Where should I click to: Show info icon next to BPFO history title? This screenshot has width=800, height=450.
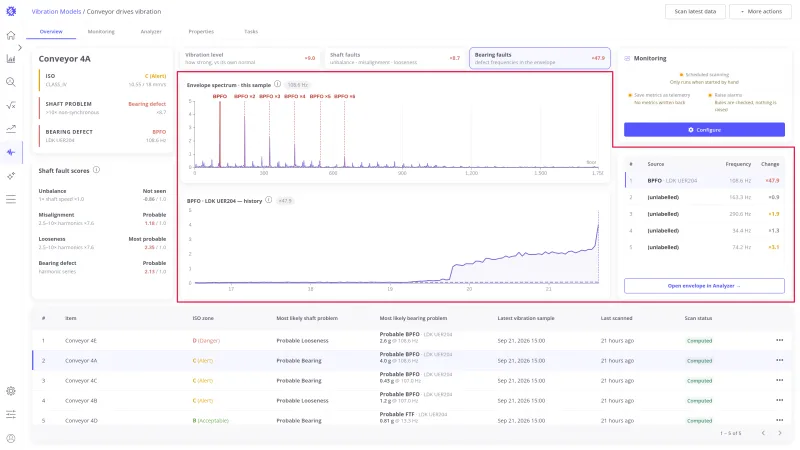coord(268,200)
